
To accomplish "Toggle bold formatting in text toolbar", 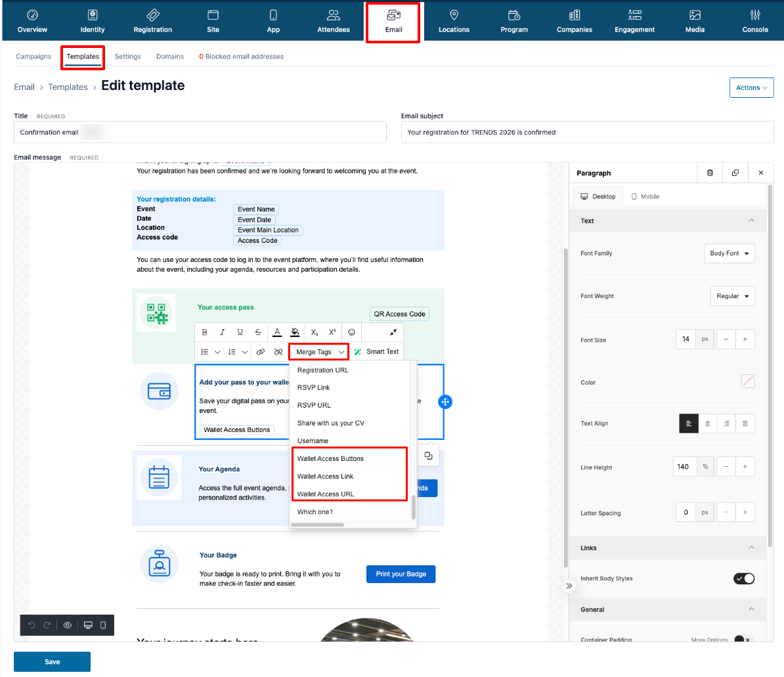I will [204, 332].
